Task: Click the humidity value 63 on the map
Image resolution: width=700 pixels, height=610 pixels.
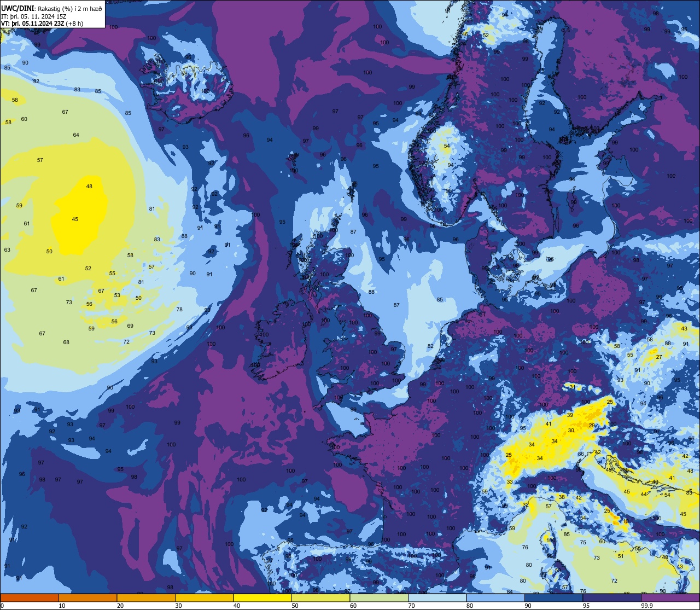Action: (7, 250)
